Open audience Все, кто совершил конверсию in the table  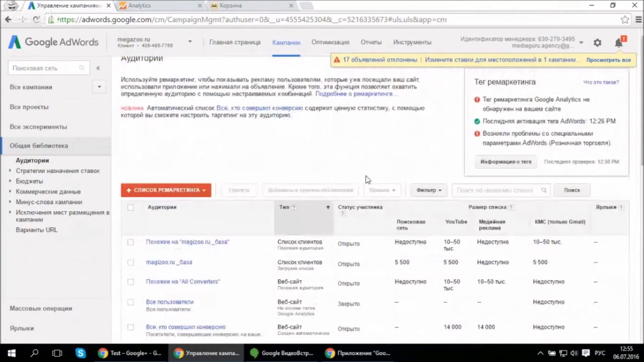coord(186,327)
